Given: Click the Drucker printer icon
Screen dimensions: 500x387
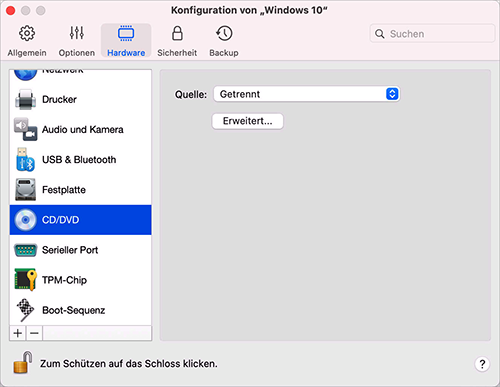Looking at the screenshot, I should [25, 99].
